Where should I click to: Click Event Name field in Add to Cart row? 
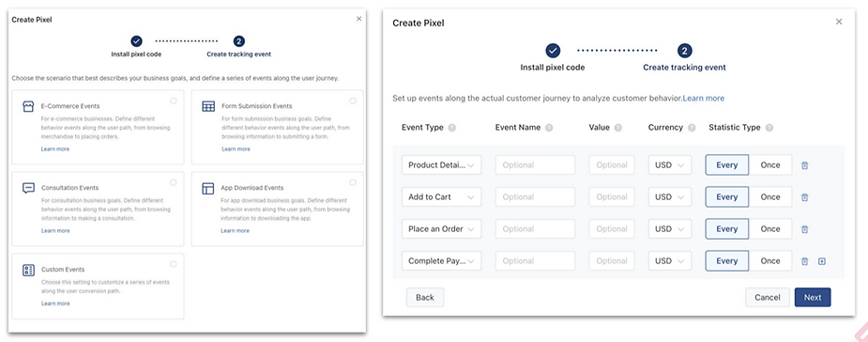(535, 196)
